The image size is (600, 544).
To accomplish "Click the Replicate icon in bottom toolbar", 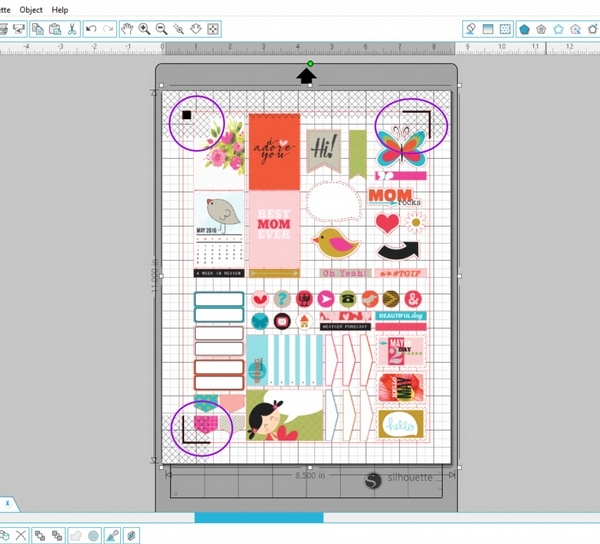I will (x=131, y=535).
